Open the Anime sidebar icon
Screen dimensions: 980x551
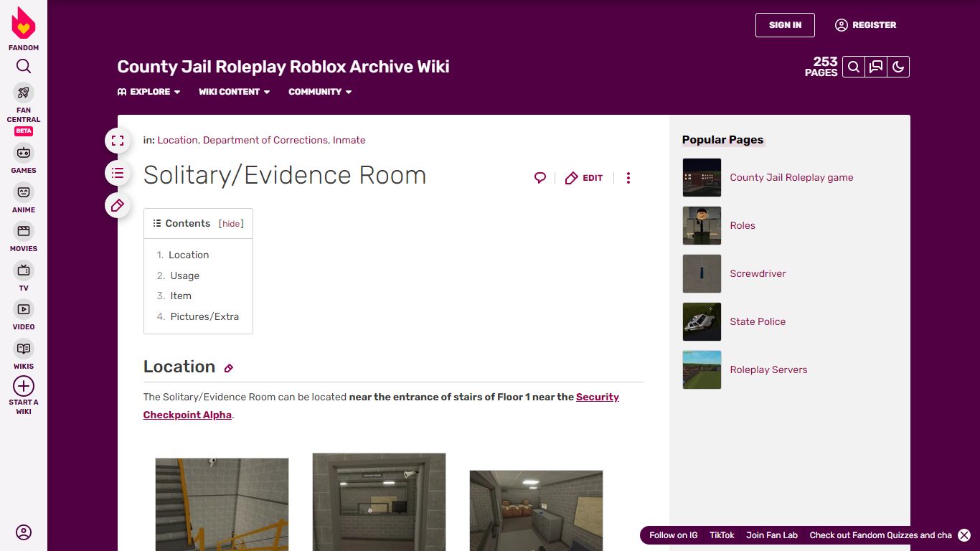(x=24, y=192)
